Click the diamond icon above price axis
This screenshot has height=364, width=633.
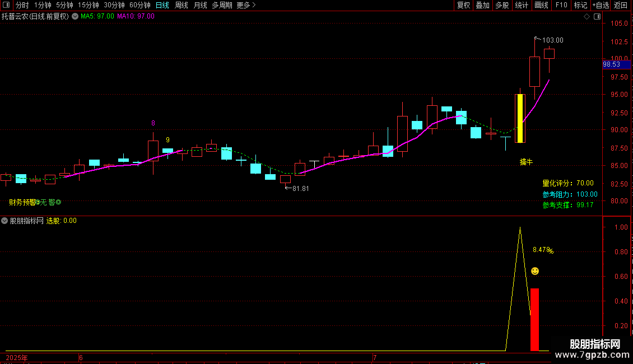(587, 16)
